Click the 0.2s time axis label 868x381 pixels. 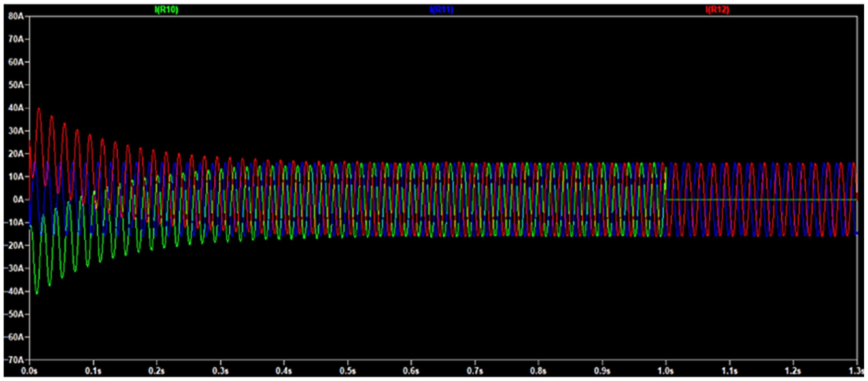[157, 371]
